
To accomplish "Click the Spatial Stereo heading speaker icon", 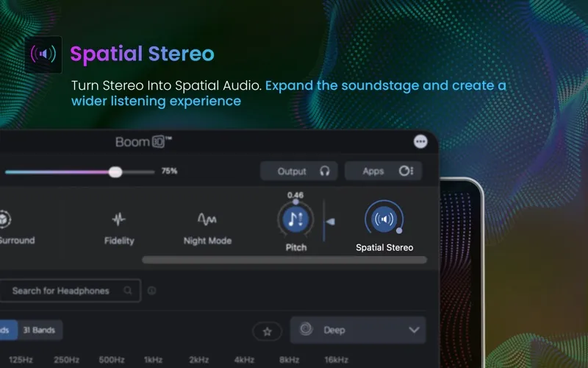I will (x=43, y=54).
